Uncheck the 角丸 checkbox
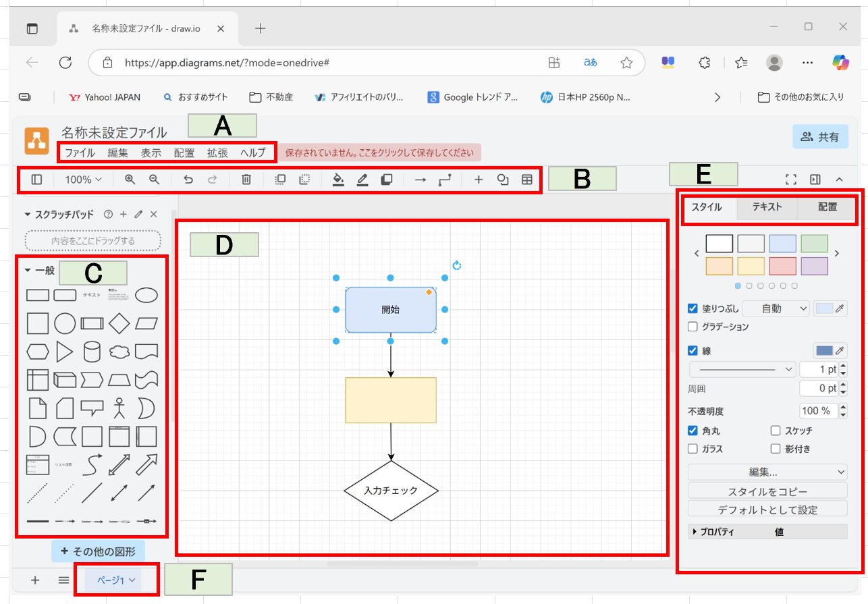Viewport: 868px width, 604px height. click(x=693, y=431)
